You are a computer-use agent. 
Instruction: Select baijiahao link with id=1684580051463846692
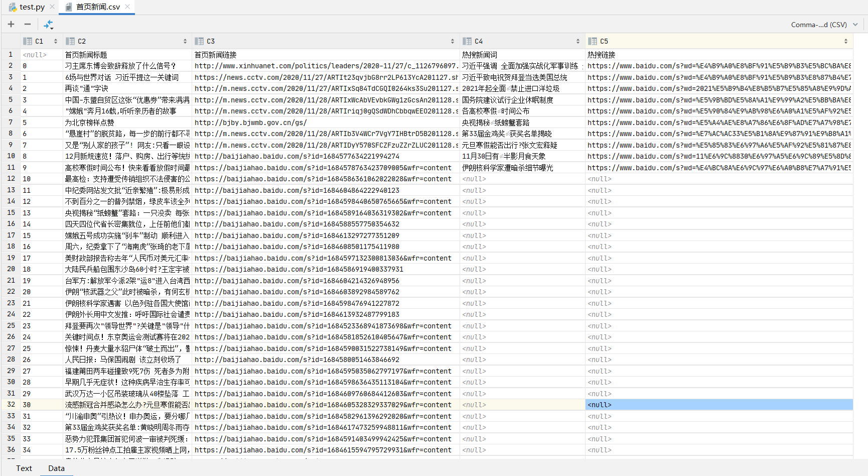pyautogui.click(x=325, y=360)
